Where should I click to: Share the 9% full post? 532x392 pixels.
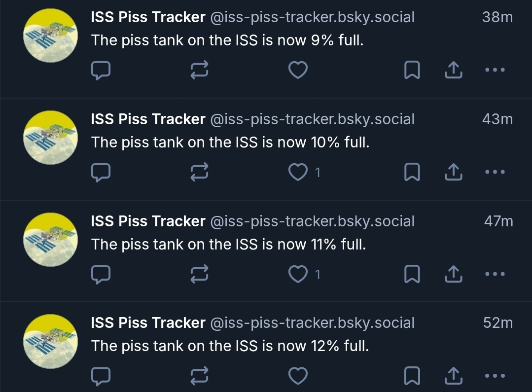coord(454,71)
